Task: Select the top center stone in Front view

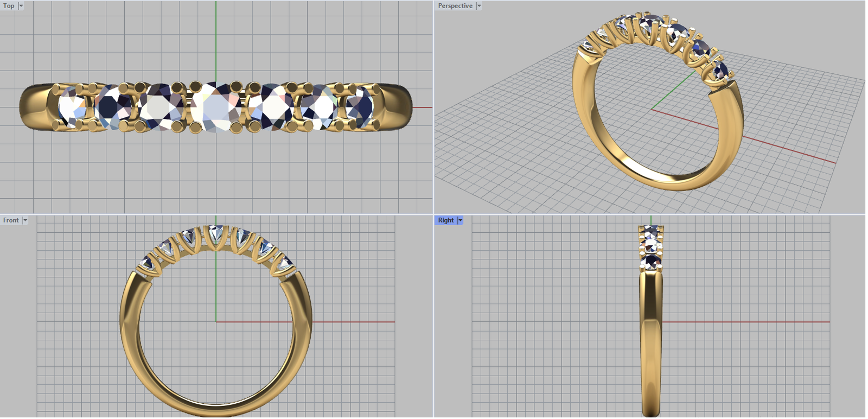Action: (x=216, y=234)
